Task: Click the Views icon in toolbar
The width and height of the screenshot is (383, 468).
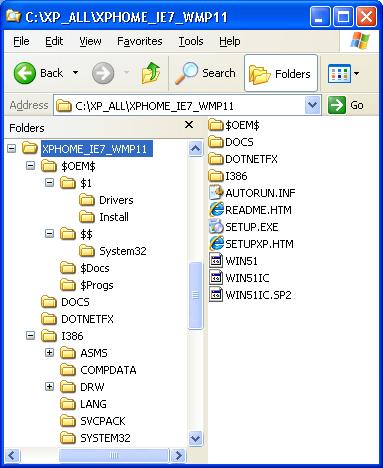Action: tap(339, 73)
